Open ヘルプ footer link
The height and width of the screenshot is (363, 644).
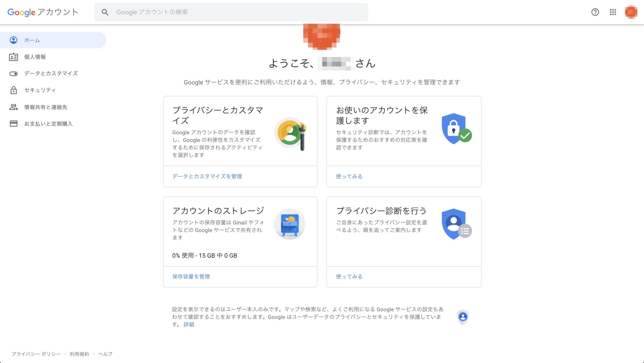coord(105,354)
